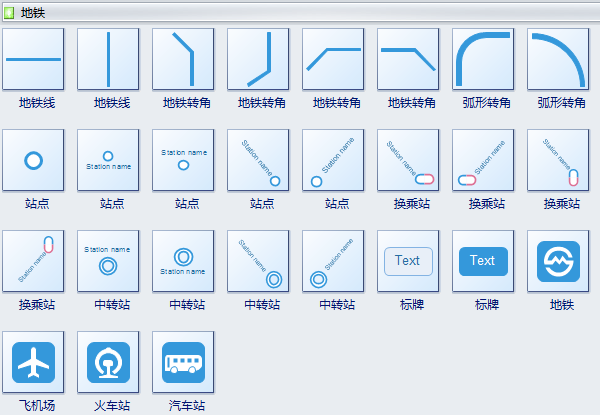
Task: Select 换乘站 with horizontal pill at lower right
Action: [408, 160]
